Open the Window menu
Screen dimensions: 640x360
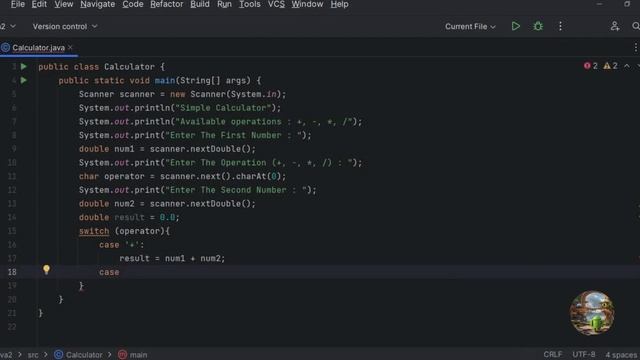coord(307,4)
